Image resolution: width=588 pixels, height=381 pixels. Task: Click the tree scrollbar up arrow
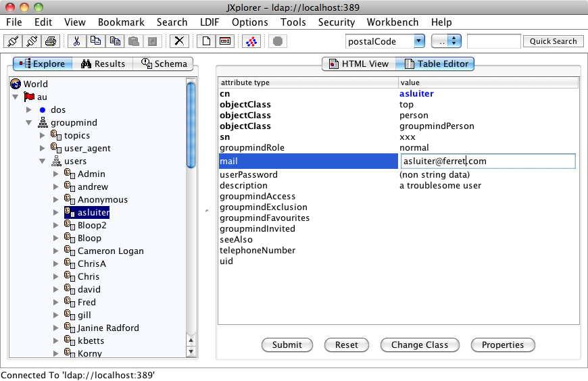(191, 340)
